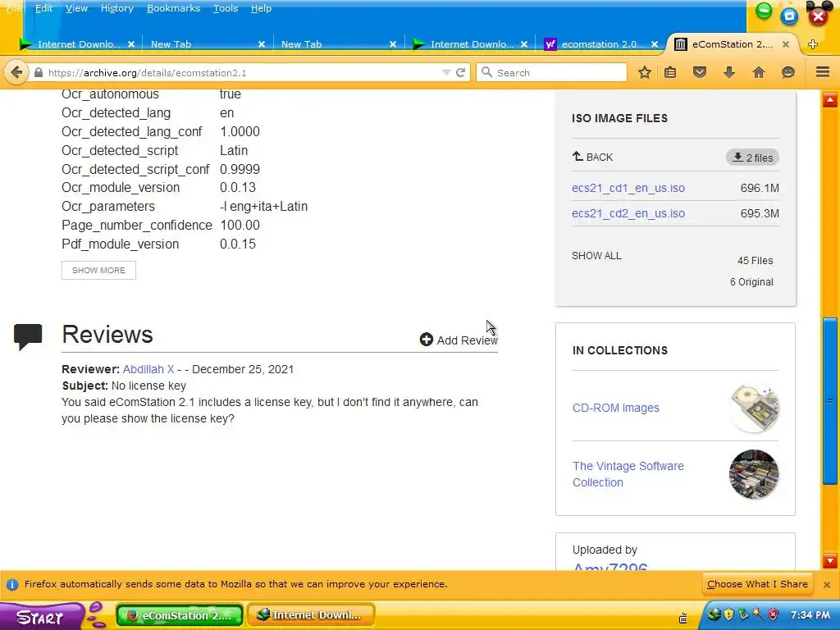The image size is (840, 630).
Task: Click the address bar URL field
Action: (x=241, y=72)
